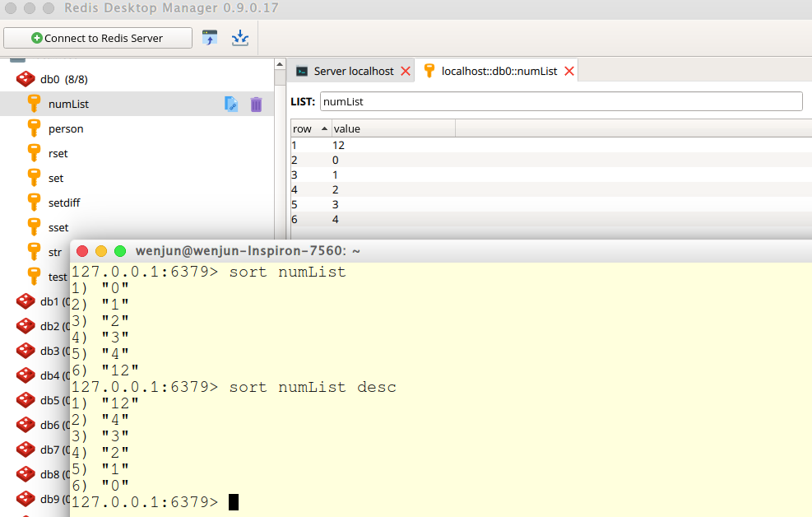Click the key icon on numList tab
The width and height of the screenshot is (812, 517).
(429, 71)
